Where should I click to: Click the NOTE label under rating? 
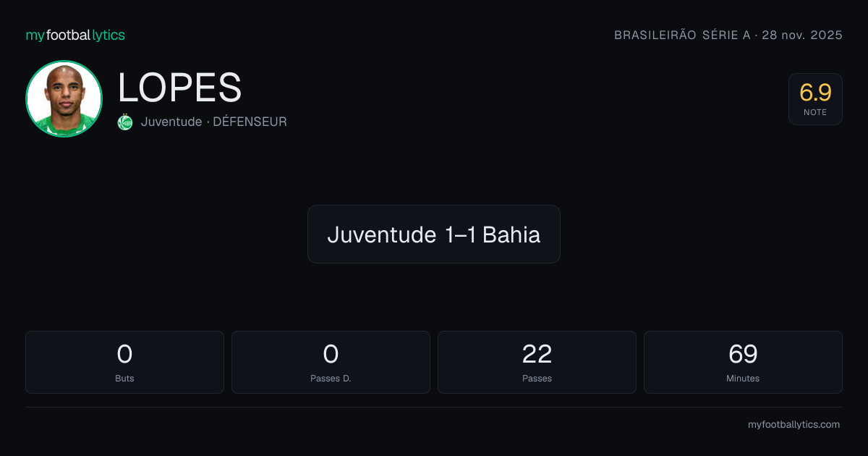click(x=815, y=112)
